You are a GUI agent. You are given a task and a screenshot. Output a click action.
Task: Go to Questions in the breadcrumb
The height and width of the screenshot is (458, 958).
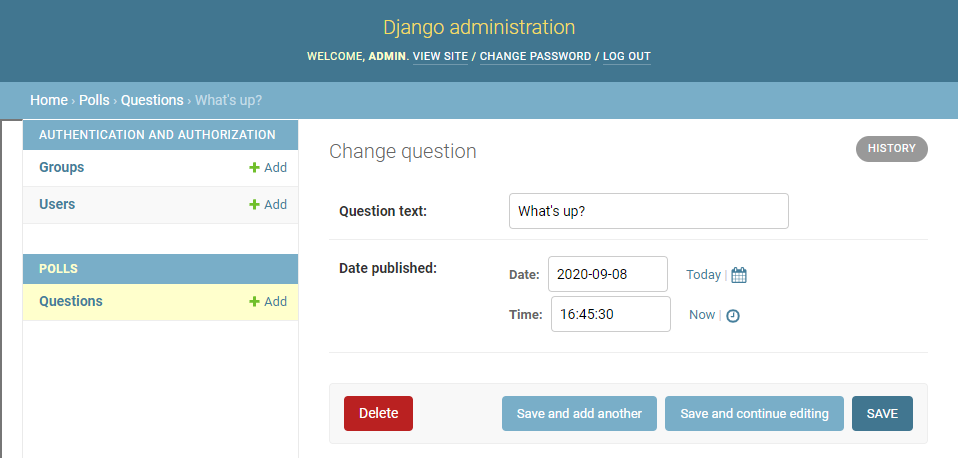pyautogui.click(x=152, y=100)
